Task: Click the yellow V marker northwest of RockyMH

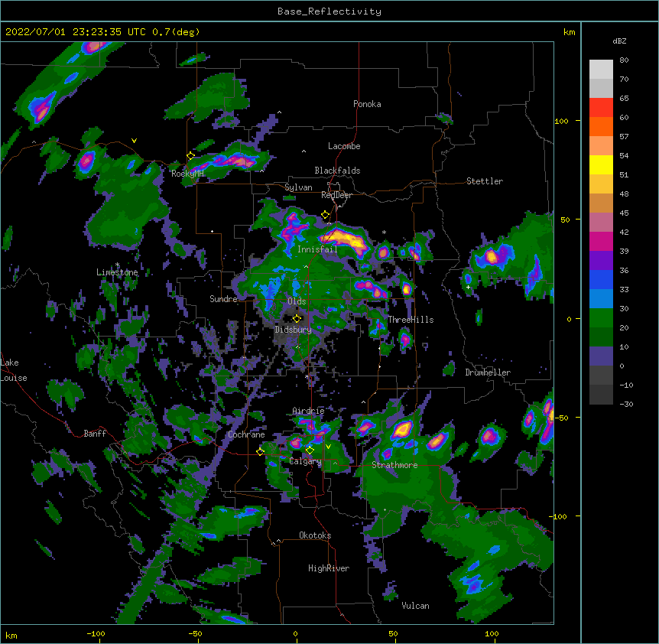Action: (x=134, y=141)
